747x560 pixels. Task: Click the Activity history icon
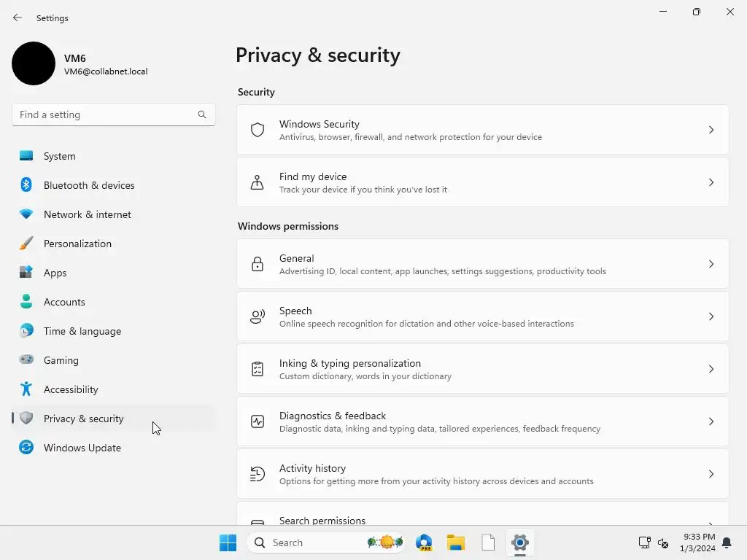(258, 474)
